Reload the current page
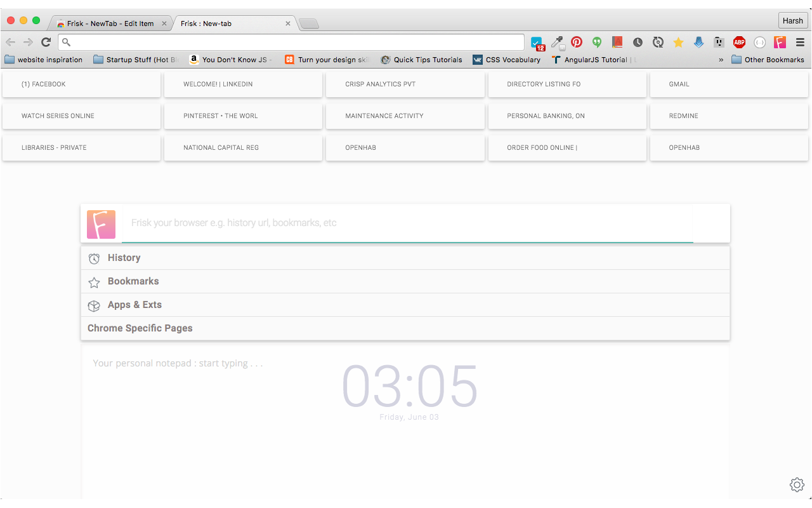812x508 pixels. click(46, 42)
